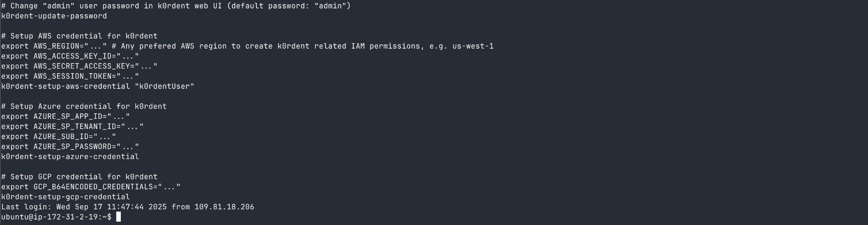Click the export AZURE_SP_APP_ID line
Viewport: 868px width, 225px height.
[65, 116]
